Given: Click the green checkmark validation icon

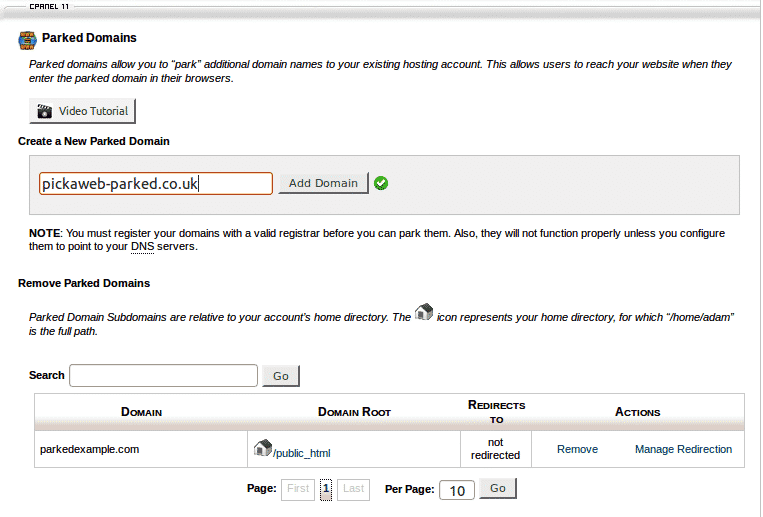Looking at the screenshot, I should point(381,183).
